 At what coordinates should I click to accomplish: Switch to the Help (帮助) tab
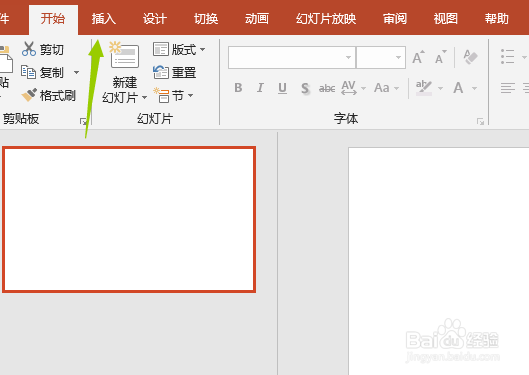click(x=497, y=19)
